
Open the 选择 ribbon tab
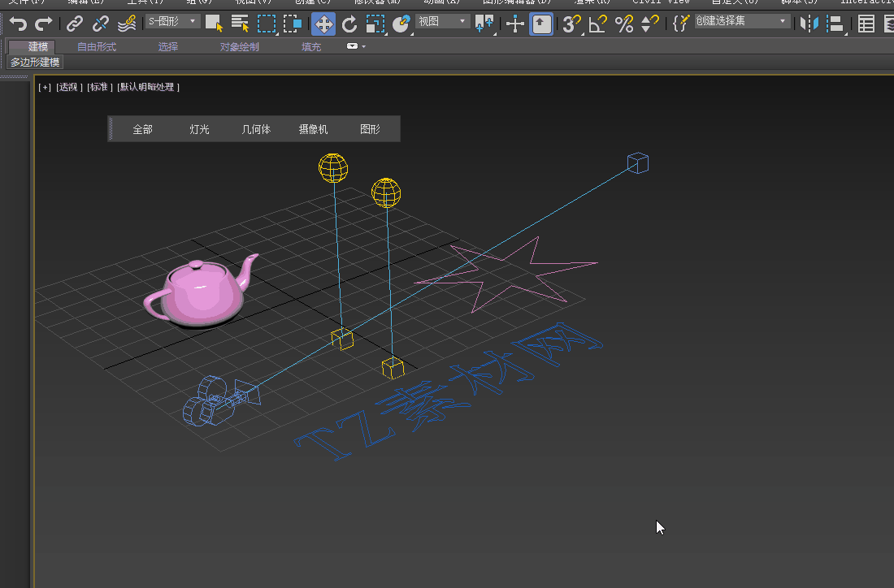pyautogui.click(x=168, y=47)
